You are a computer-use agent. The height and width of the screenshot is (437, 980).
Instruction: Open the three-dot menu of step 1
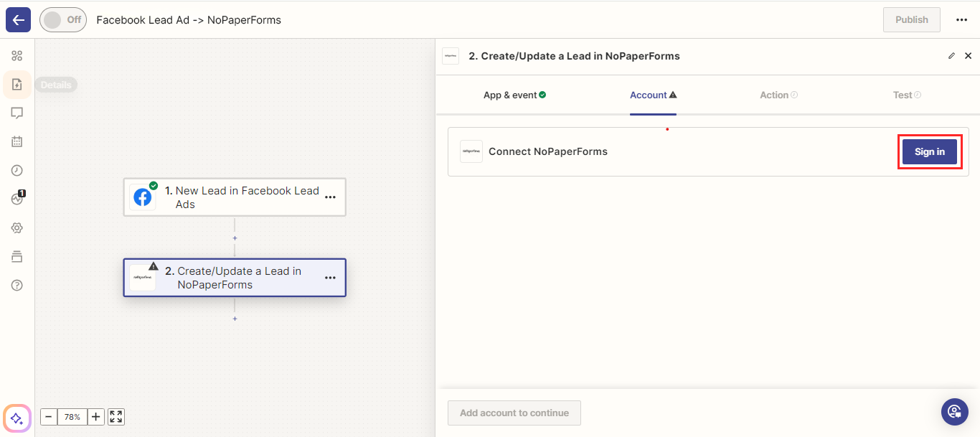[330, 197]
